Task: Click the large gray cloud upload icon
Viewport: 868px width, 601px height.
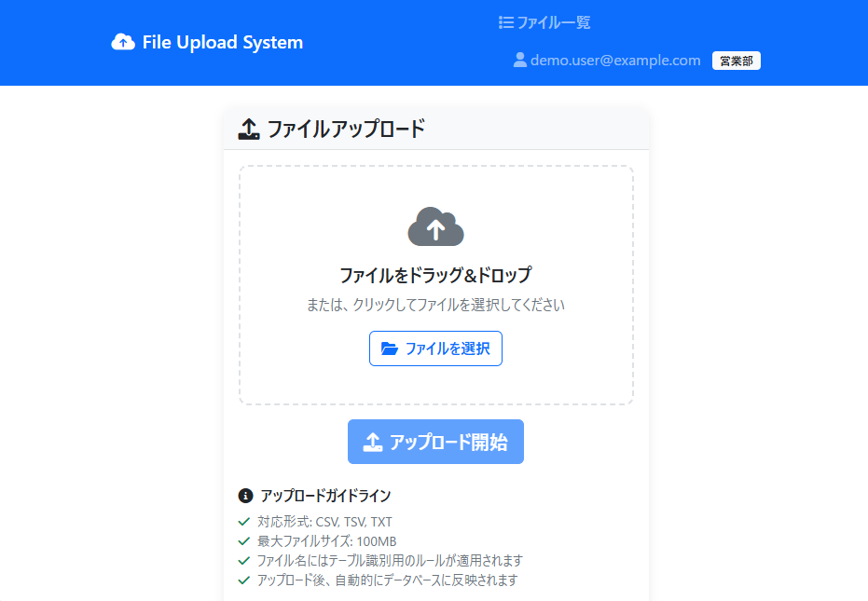Action: click(x=435, y=226)
